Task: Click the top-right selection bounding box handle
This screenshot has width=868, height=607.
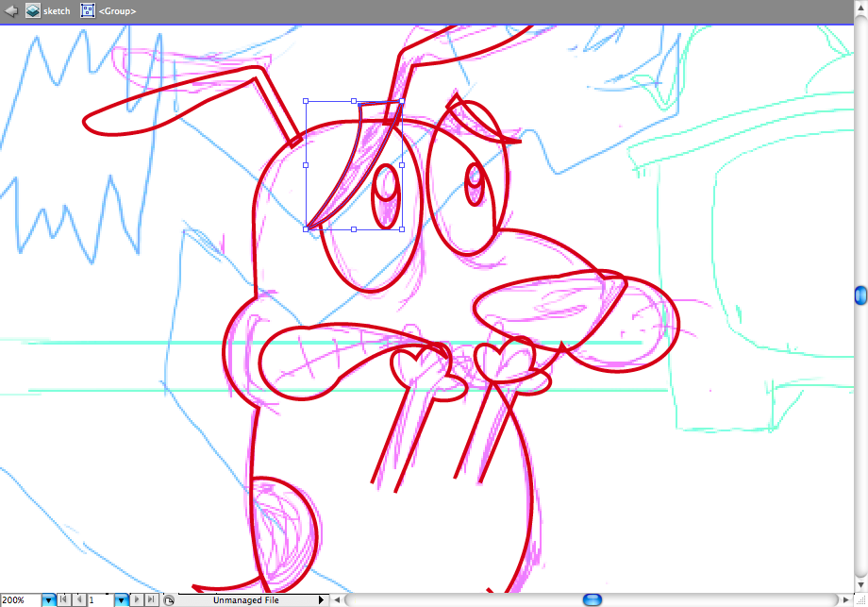Action: click(402, 101)
